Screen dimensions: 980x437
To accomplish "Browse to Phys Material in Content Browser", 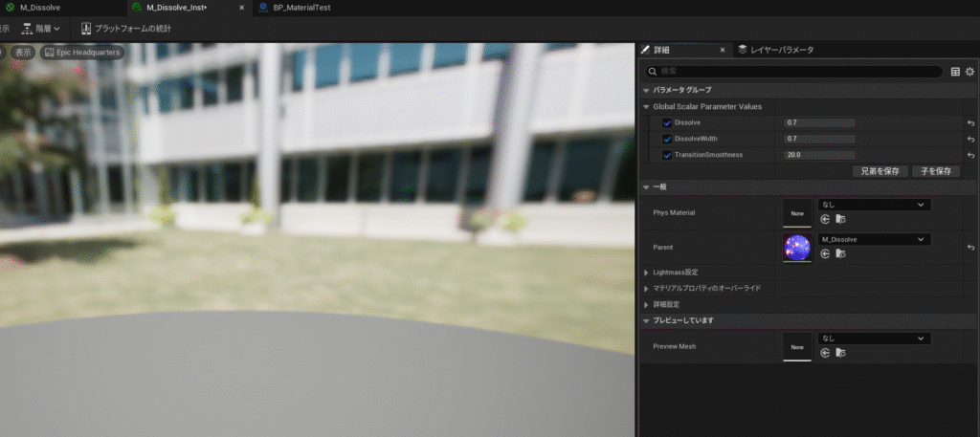I will [840, 219].
